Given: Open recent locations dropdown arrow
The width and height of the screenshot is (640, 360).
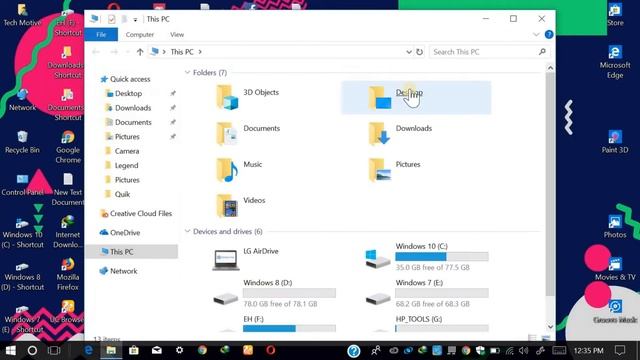Looking at the screenshot, I should [127, 52].
